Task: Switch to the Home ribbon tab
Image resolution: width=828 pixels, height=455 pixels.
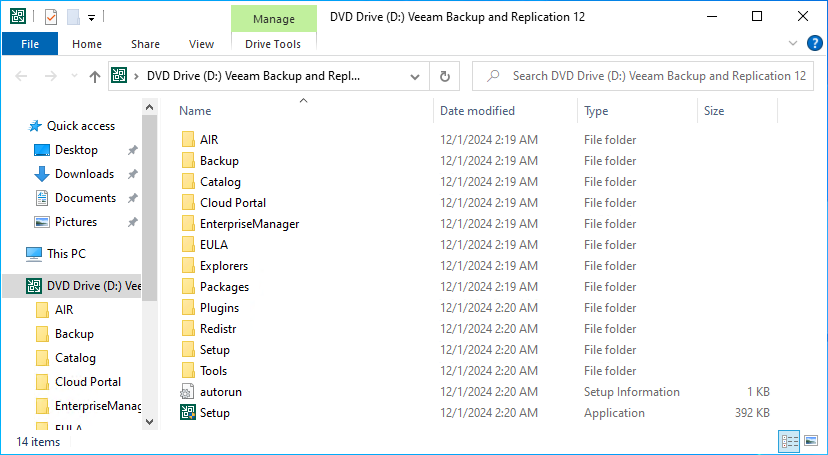Action: coord(87,44)
